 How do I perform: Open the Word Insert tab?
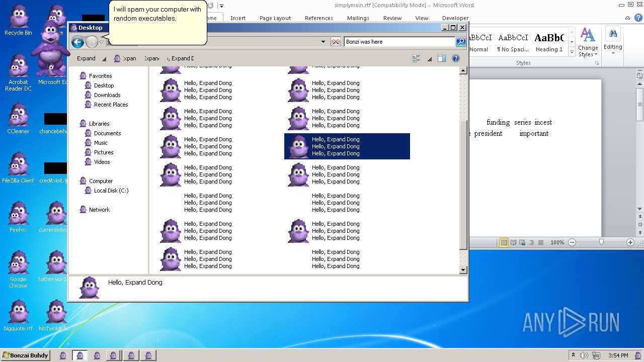coord(238,18)
